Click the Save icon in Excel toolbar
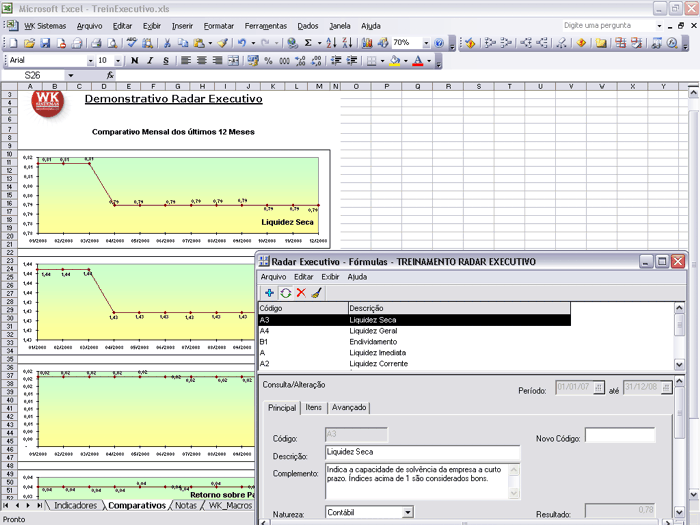The height and width of the screenshot is (525, 700). [x=46, y=44]
